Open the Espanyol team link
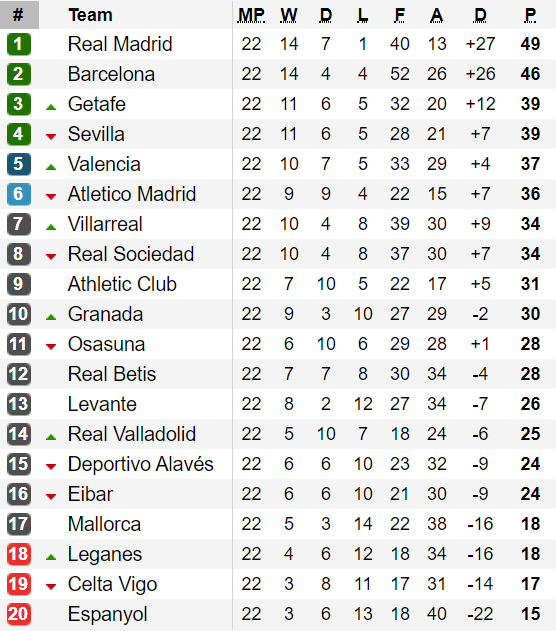The image size is (556, 631). click(x=107, y=614)
